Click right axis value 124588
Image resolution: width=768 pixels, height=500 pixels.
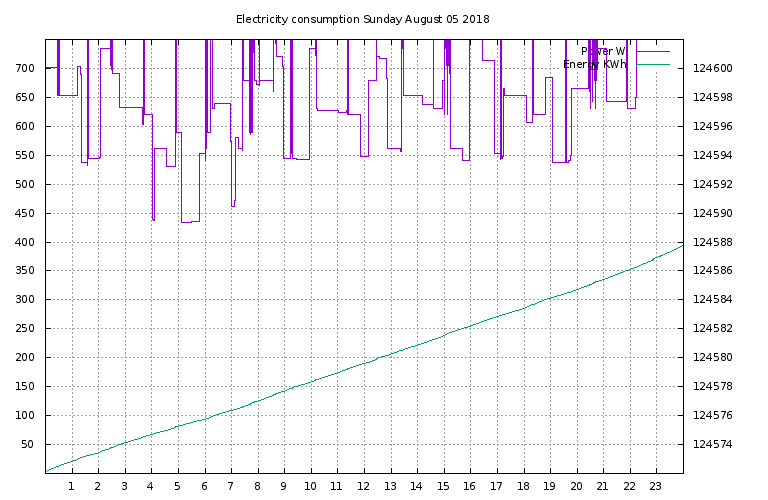point(713,242)
